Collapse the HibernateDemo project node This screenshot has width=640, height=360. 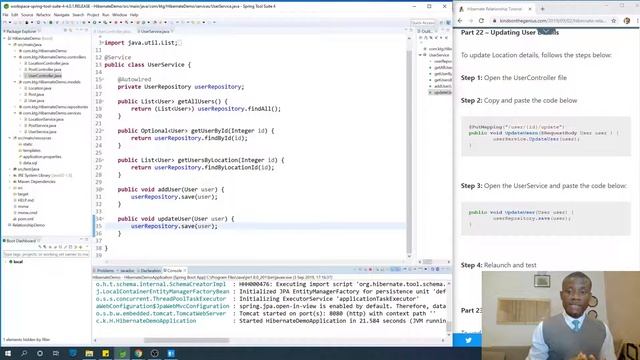(4, 38)
